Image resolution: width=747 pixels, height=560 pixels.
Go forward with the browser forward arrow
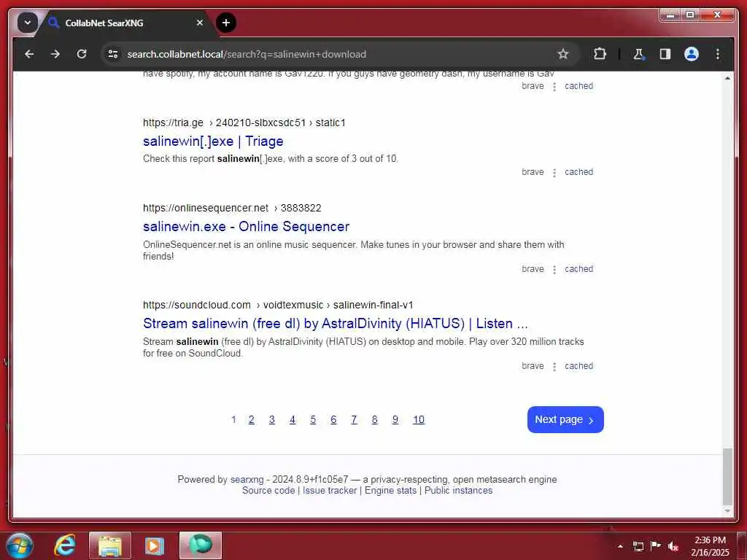55,54
